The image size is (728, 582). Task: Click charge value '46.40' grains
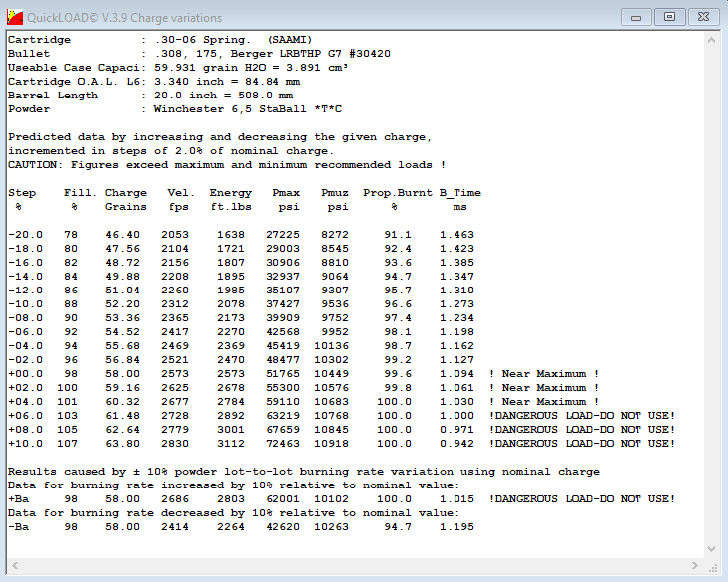click(x=122, y=235)
